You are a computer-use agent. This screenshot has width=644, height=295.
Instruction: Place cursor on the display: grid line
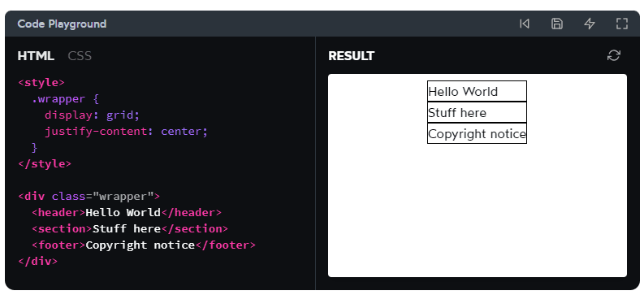[93, 115]
